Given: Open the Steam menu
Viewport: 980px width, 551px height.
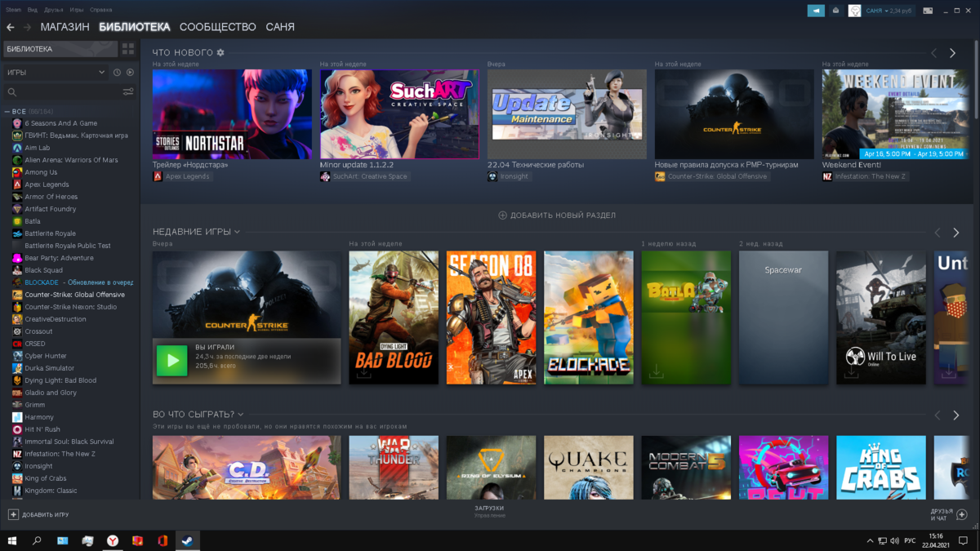Looking at the screenshot, I should [x=14, y=10].
